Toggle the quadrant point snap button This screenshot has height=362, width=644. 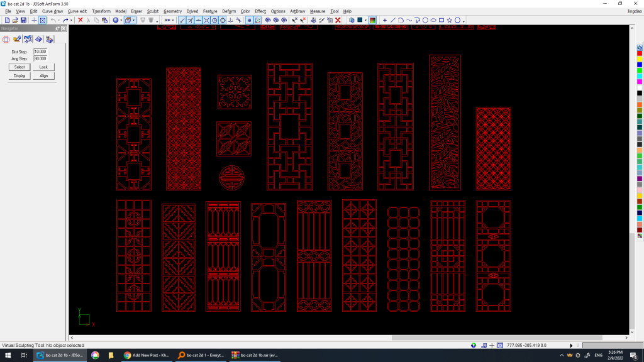[223, 20]
